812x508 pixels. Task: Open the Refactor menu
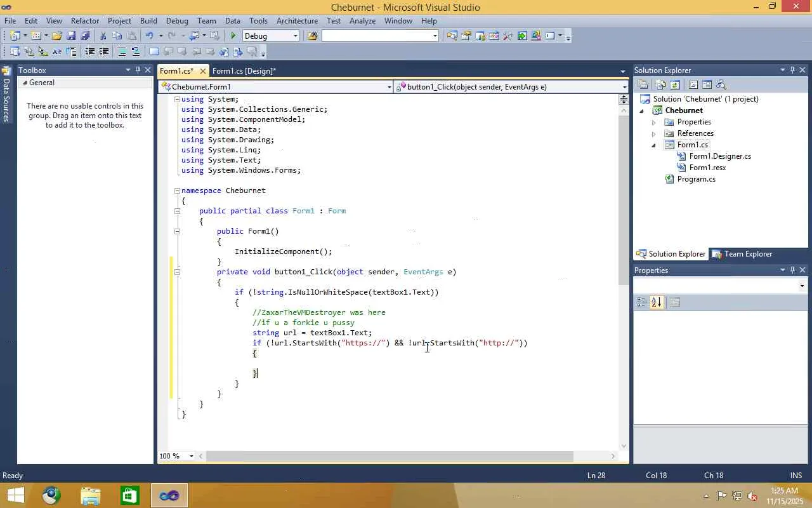85,21
